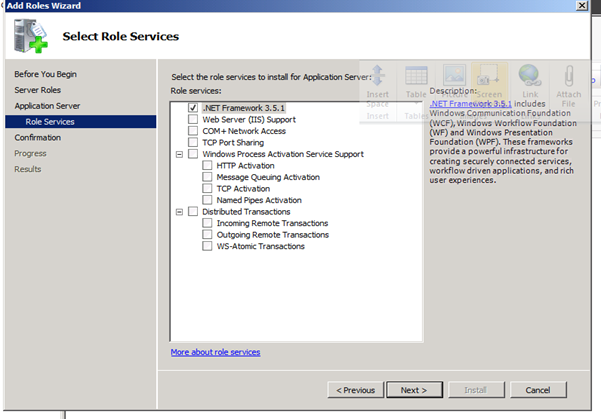Click the Add Roles Wizard server icon
Screen dimensions: 601x419
pos(30,36)
